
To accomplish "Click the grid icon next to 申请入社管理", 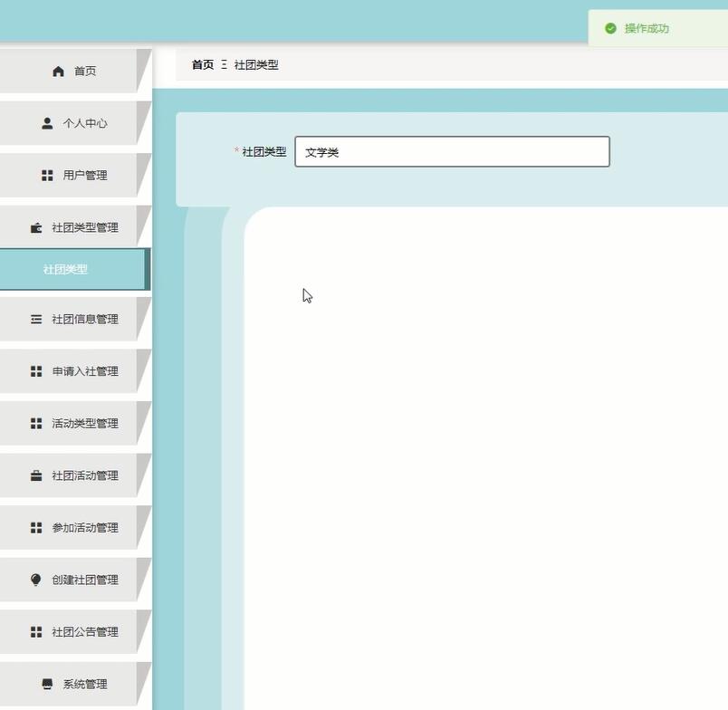I will (x=35, y=370).
